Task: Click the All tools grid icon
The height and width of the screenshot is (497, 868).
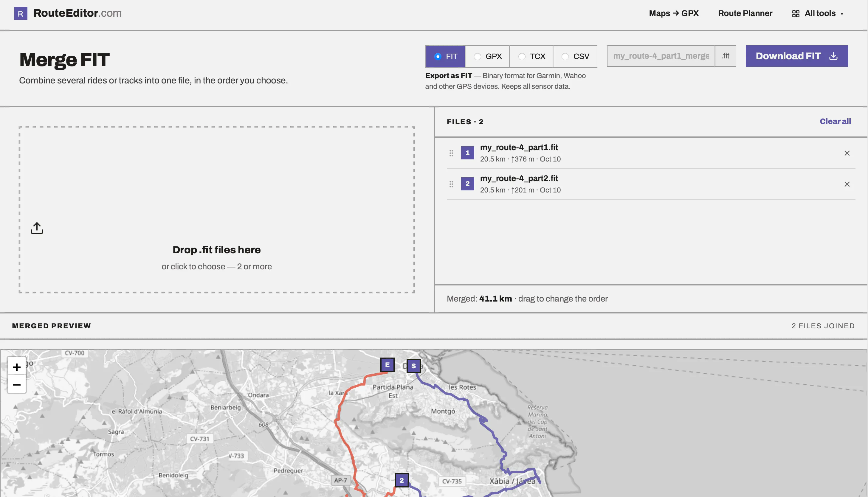Action: click(796, 14)
